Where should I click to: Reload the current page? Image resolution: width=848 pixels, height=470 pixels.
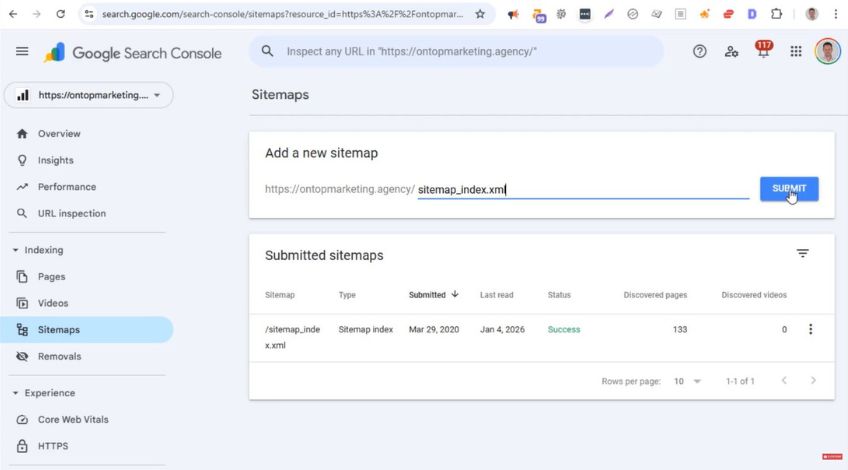pos(61,14)
